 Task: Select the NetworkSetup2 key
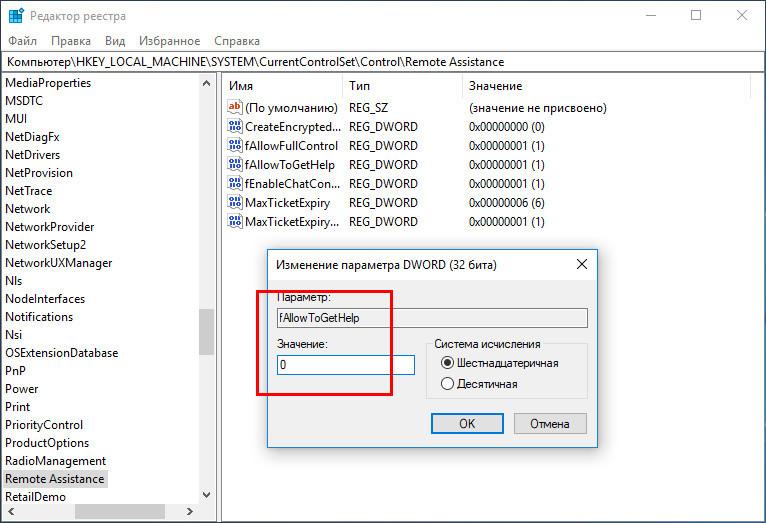point(45,245)
